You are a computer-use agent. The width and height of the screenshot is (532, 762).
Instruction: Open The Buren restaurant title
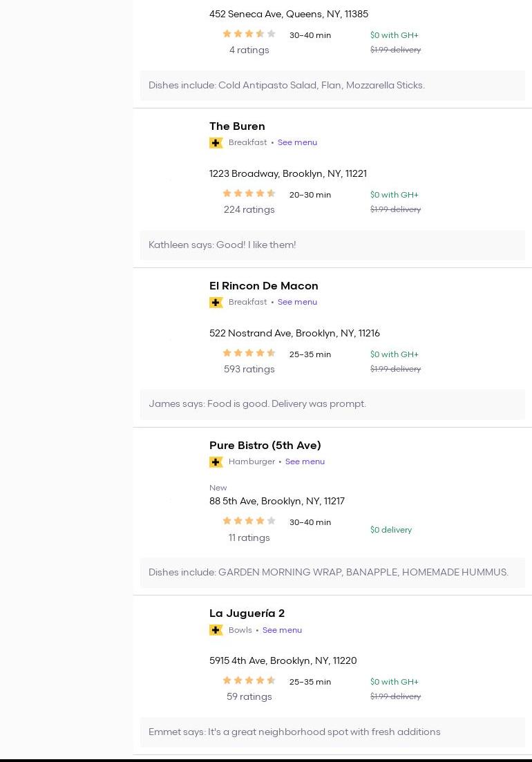(x=237, y=126)
